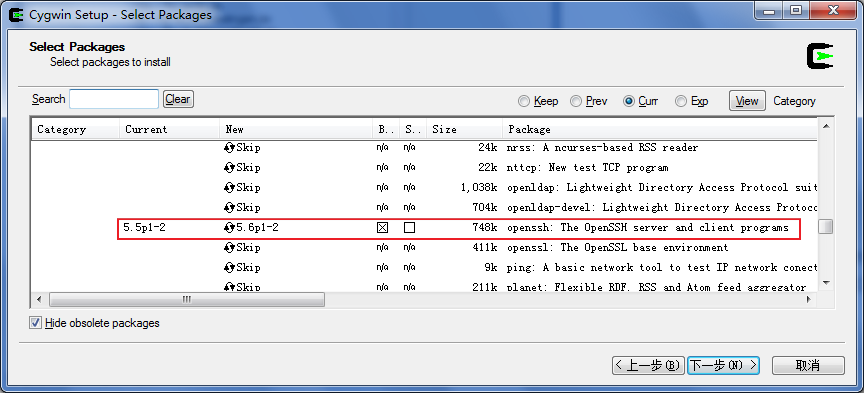Uncheck the openssh binary install checkbox
The width and height of the screenshot is (864, 393).
coord(382,228)
